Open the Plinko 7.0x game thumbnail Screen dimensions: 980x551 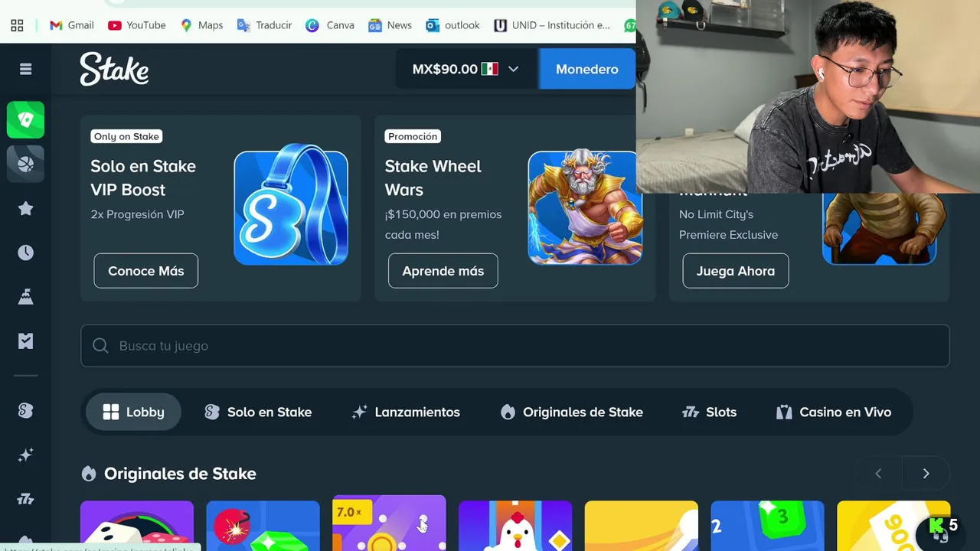click(389, 523)
